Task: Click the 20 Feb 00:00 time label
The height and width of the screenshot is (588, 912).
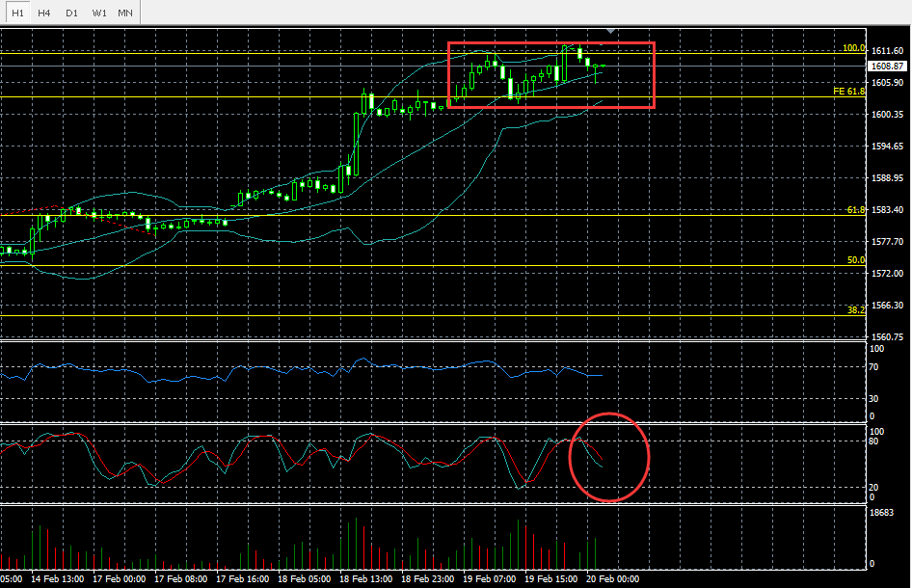Action: [612, 579]
